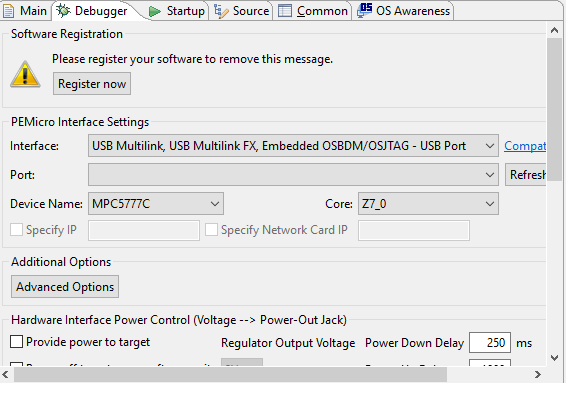
Task: Click the horizontal scrollbar thumb
Action: (x=230, y=375)
